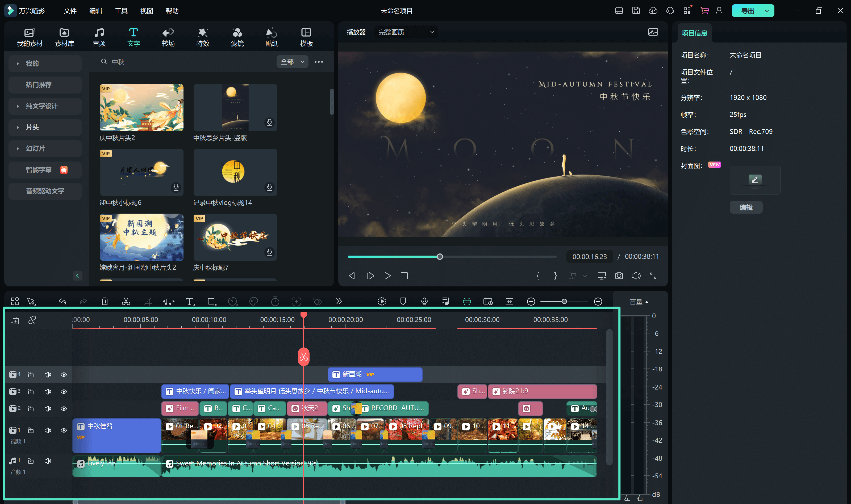851x504 pixels.
Task: Click the delete trash icon in timeline toolbar
Action: click(105, 301)
